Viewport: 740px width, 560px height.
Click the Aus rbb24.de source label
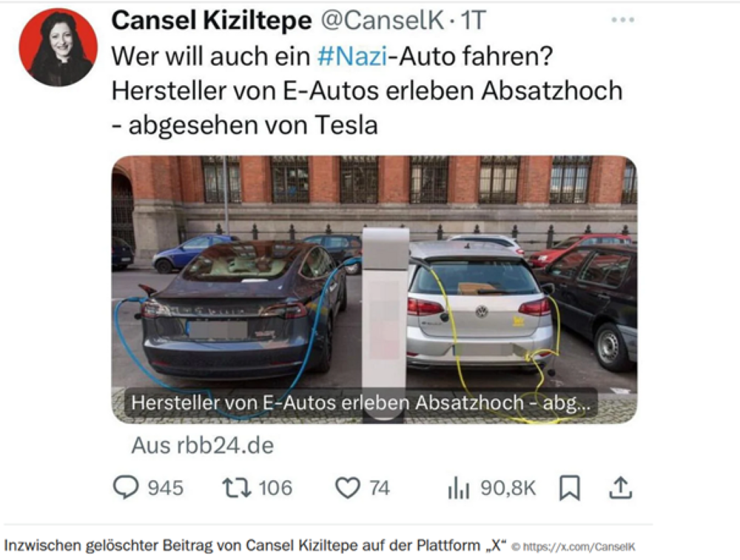pyautogui.click(x=203, y=445)
